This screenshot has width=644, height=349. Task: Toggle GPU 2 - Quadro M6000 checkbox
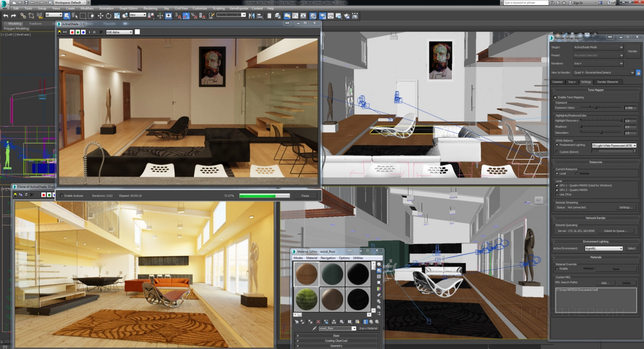click(x=557, y=190)
